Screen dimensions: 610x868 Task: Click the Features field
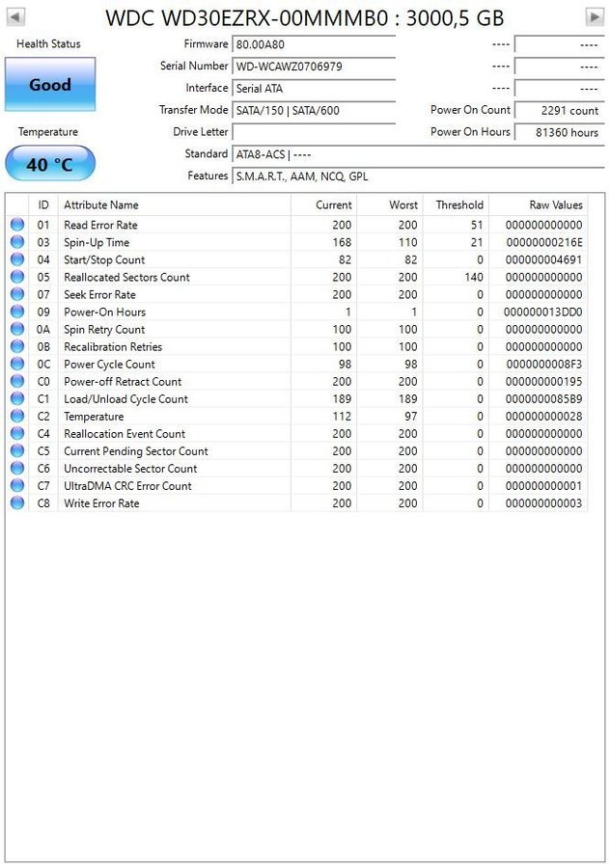[418, 176]
